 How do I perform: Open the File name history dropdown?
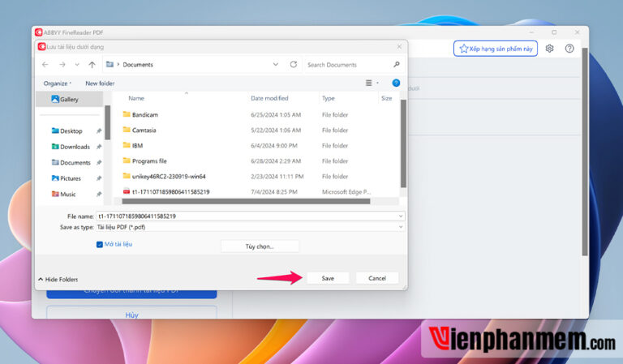pyautogui.click(x=401, y=216)
